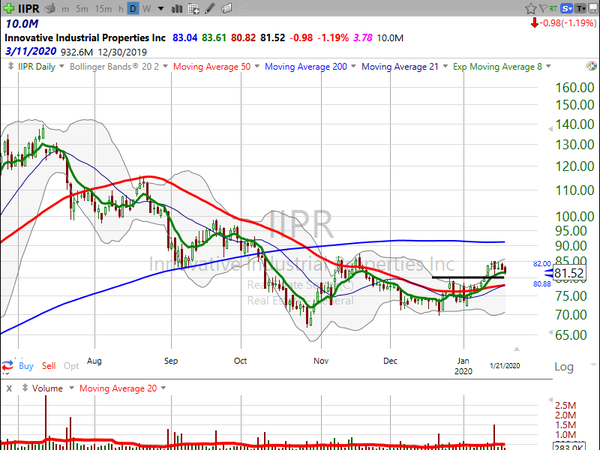Click the add-indicator grid plus icon

(x=194, y=8)
